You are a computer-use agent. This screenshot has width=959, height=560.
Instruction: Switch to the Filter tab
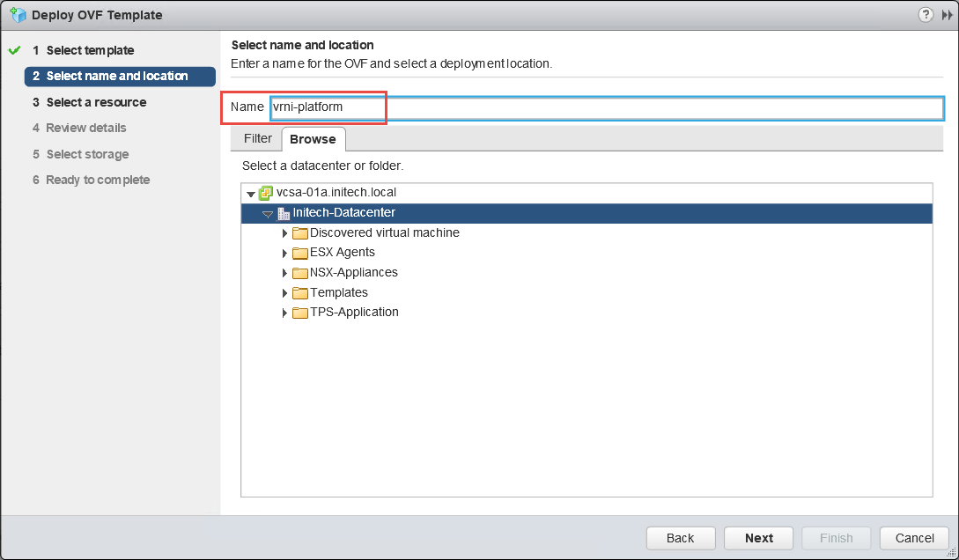point(258,139)
